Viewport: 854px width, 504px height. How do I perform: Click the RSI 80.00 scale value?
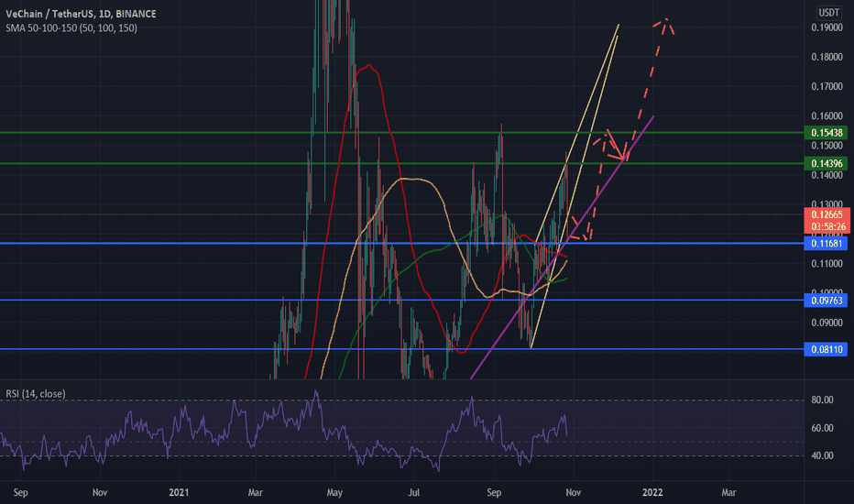[x=823, y=400]
